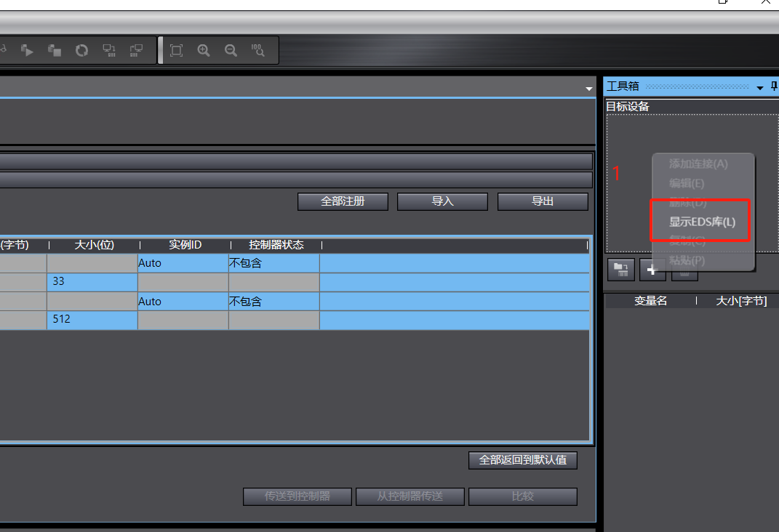This screenshot has width=779, height=532.
Task: Pin the 工具箱 panel with pushpin icon
Action: (773, 86)
